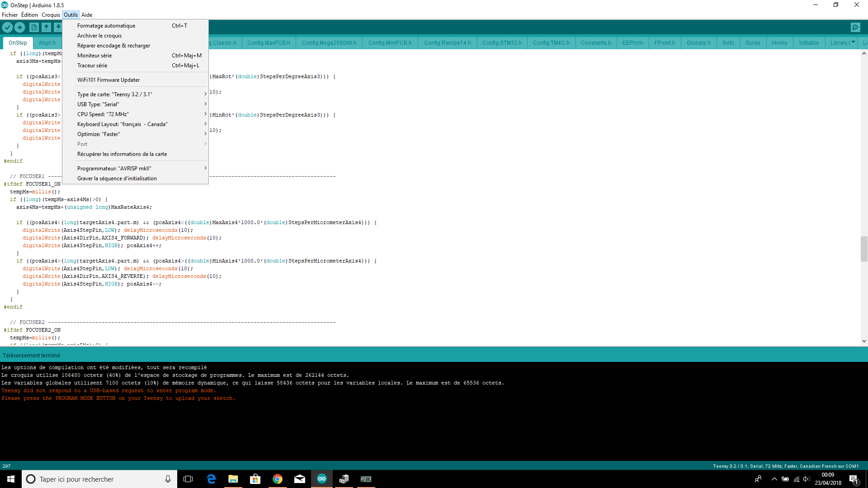The width and height of the screenshot is (868, 488).
Task: Open the Aide menu
Action: click(x=87, y=15)
